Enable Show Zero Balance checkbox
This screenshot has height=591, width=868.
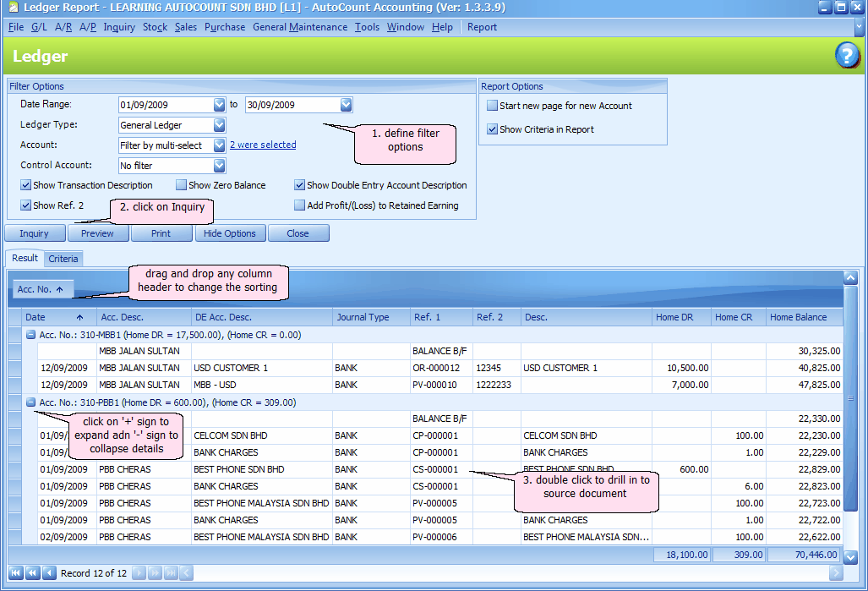point(181,185)
